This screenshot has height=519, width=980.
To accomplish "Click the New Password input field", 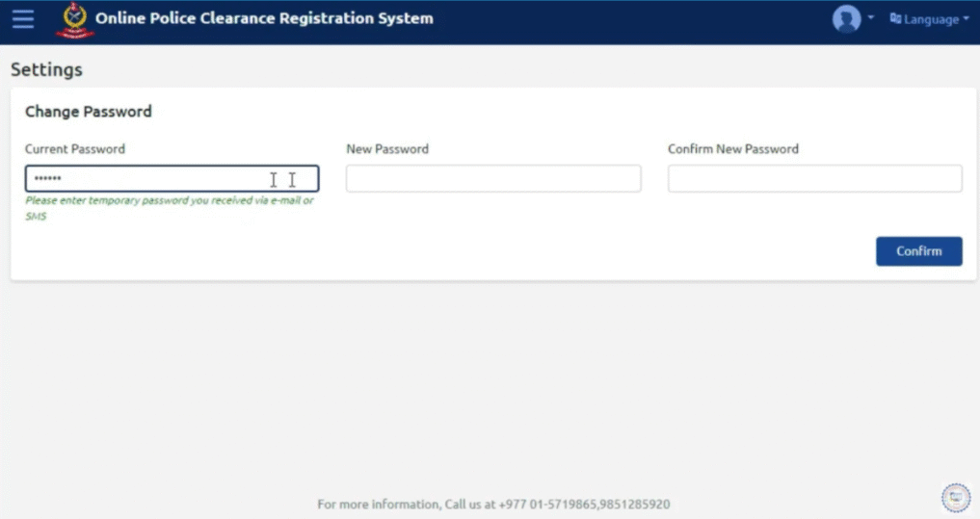I will pos(493,179).
